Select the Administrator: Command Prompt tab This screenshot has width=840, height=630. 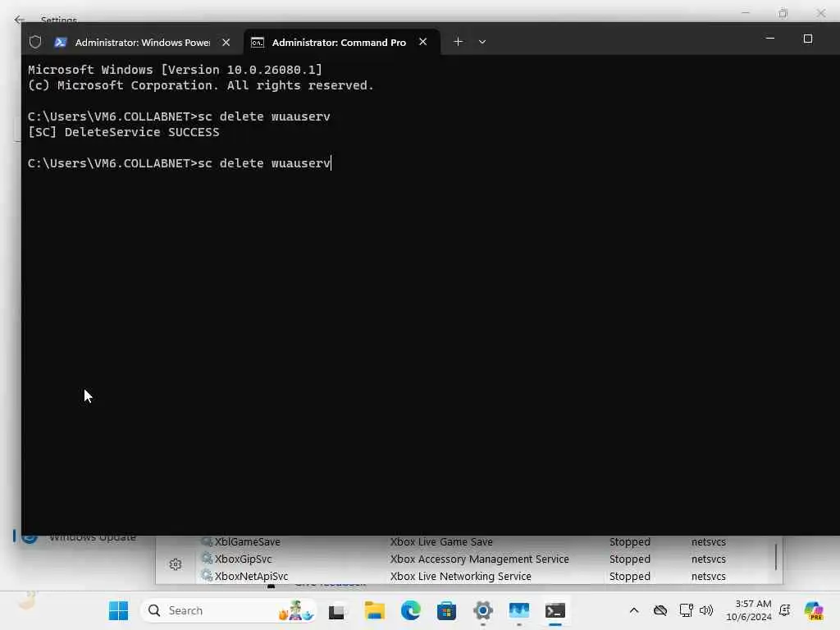339,43
